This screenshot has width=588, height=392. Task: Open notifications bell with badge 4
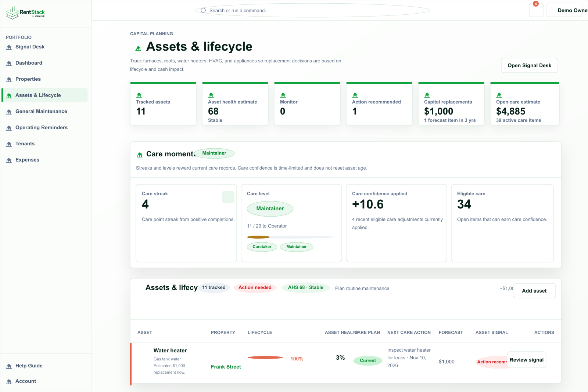click(536, 10)
